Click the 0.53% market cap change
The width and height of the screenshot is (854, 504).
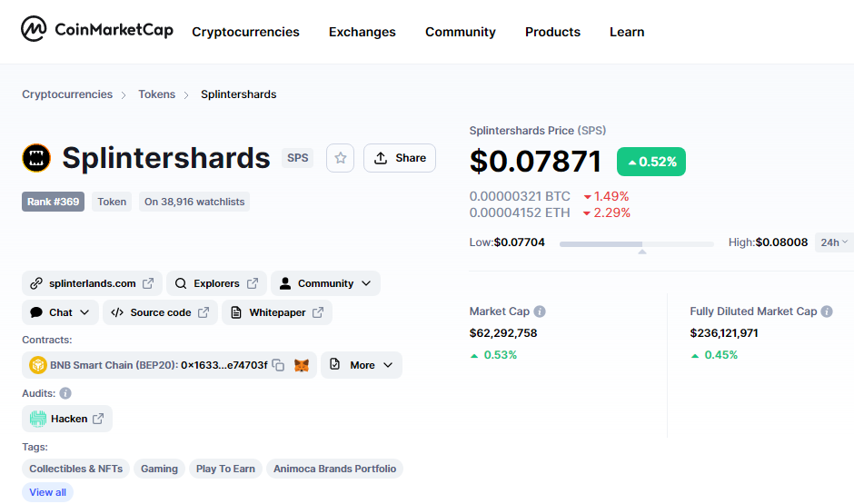tap(493, 355)
